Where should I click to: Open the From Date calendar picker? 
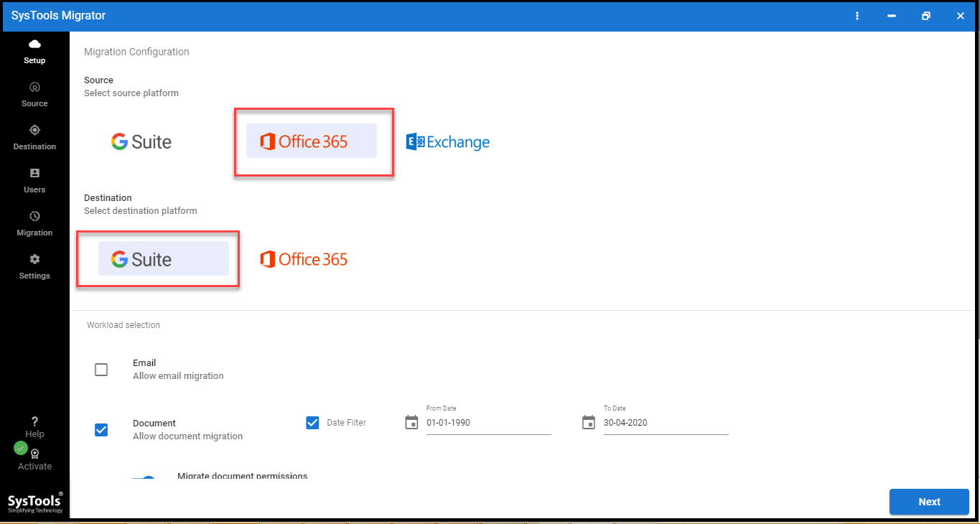tap(411, 422)
